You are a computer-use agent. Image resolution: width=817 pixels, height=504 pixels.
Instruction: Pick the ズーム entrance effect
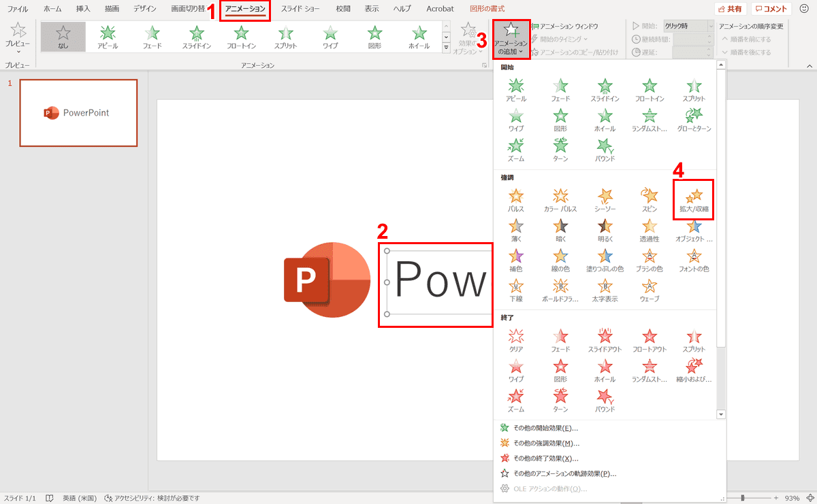tap(516, 150)
